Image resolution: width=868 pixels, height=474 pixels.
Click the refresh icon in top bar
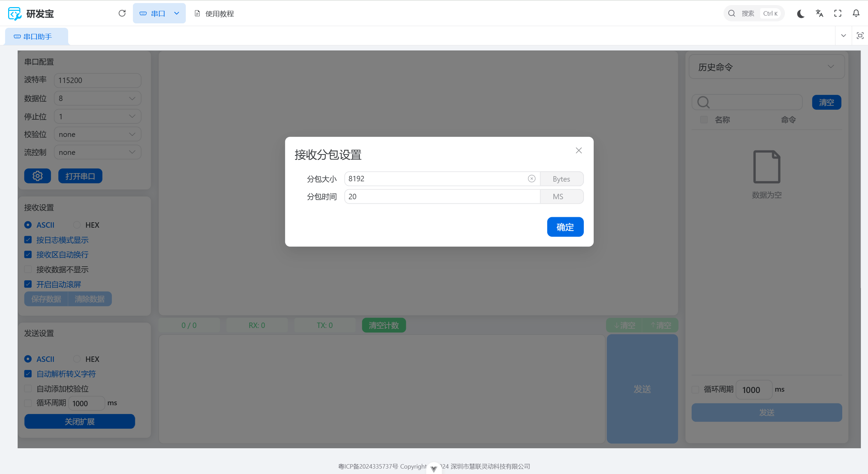tap(122, 13)
